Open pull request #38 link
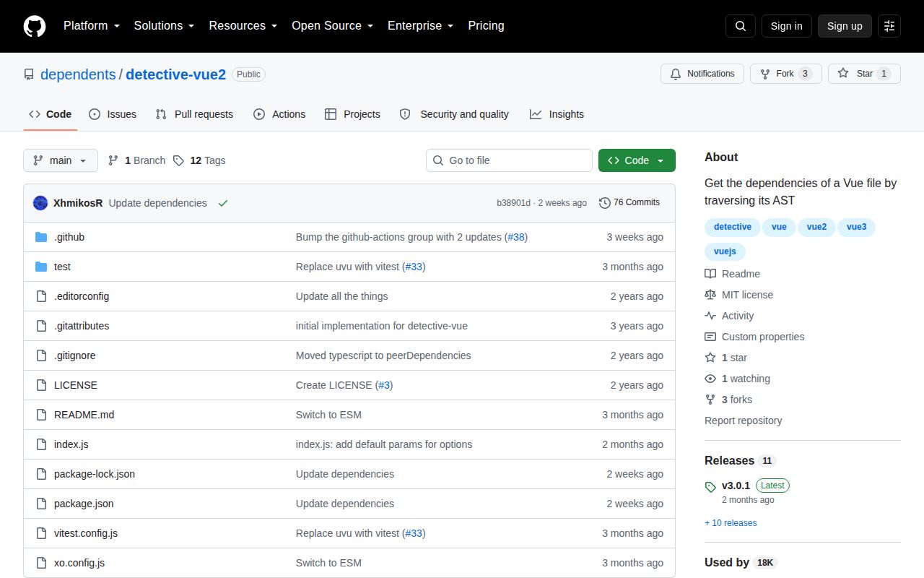924x578 pixels. [515, 237]
